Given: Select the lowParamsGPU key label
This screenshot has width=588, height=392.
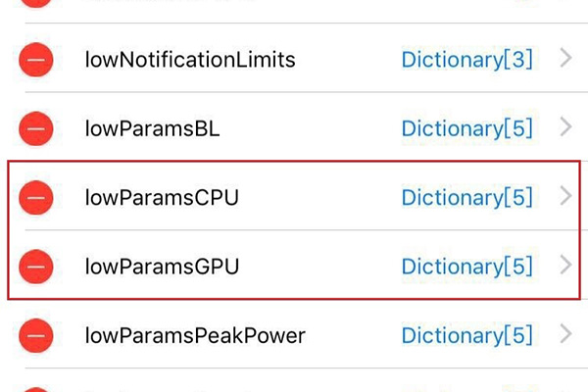Looking at the screenshot, I should coord(162,267).
